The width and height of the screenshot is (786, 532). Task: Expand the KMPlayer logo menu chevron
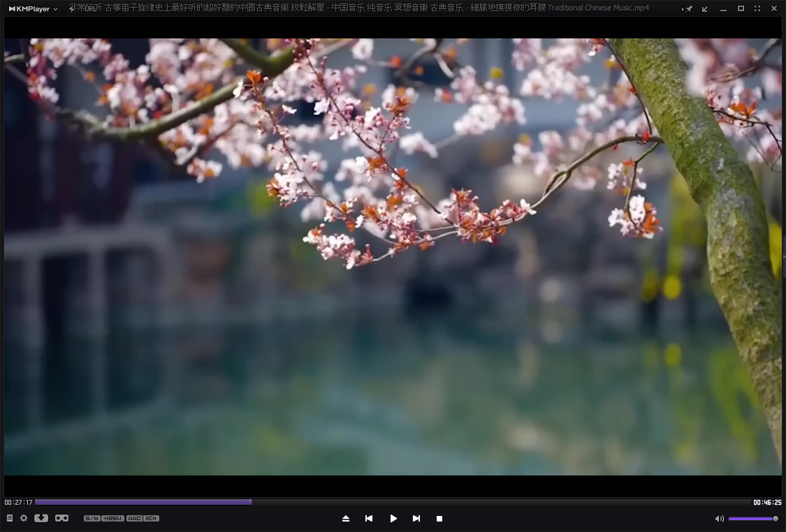[x=54, y=8]
